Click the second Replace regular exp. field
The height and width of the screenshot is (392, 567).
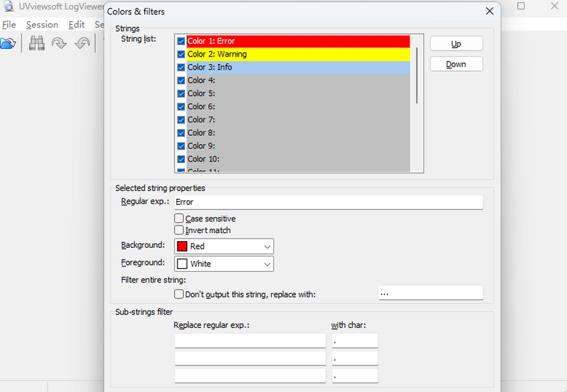click(x=250, y=358)
